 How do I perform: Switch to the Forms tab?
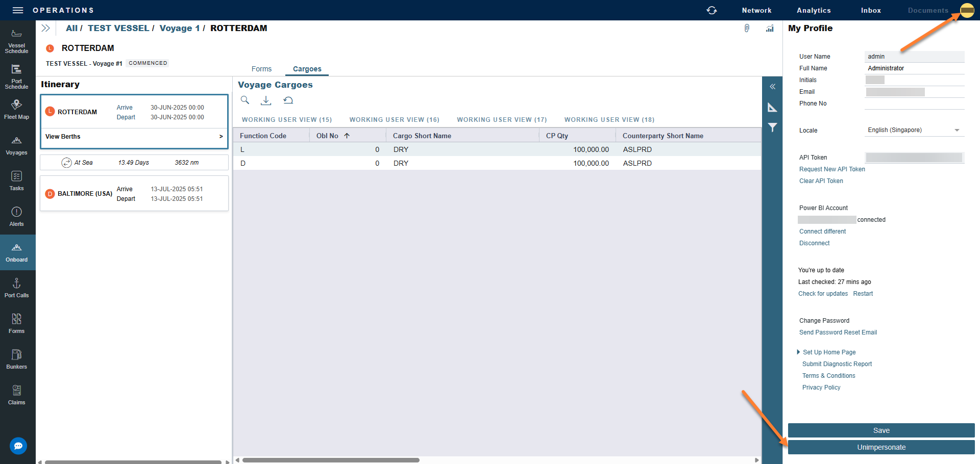pos(261,69)
